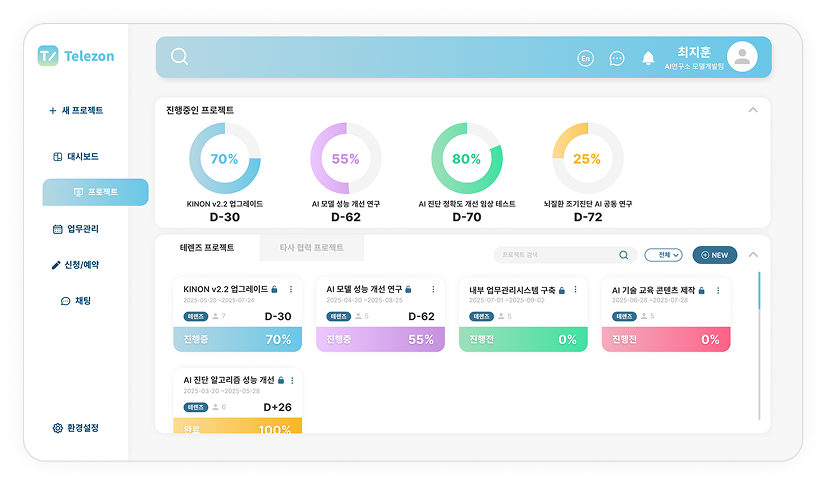Click date range 2025-05-20 ~2025-07-24

pos(219,301)
